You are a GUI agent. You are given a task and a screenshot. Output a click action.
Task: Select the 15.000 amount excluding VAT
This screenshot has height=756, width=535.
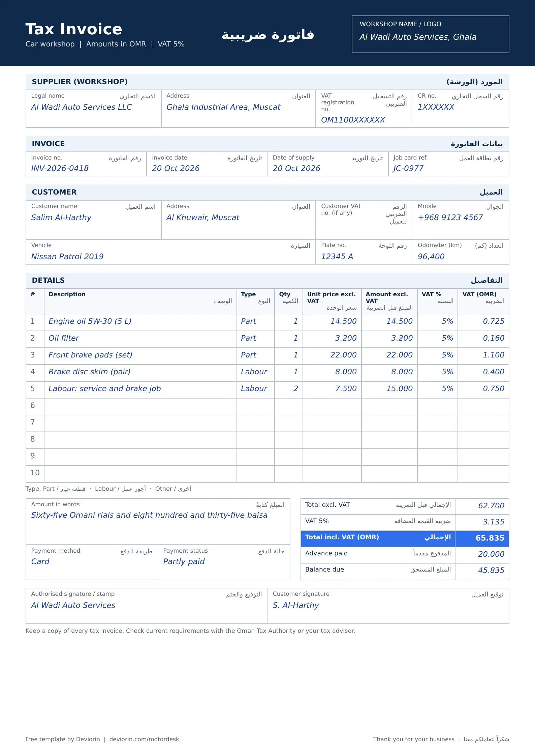[399, 388]
